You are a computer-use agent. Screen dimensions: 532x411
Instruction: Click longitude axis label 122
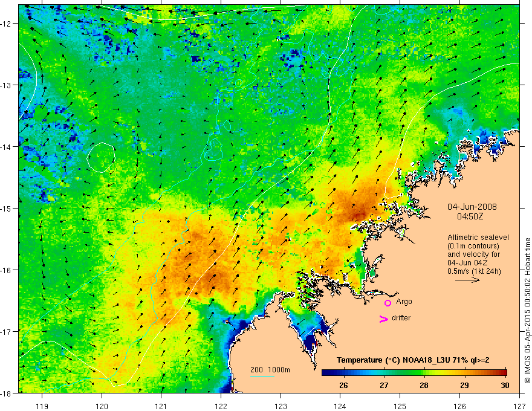click(221, 406)
